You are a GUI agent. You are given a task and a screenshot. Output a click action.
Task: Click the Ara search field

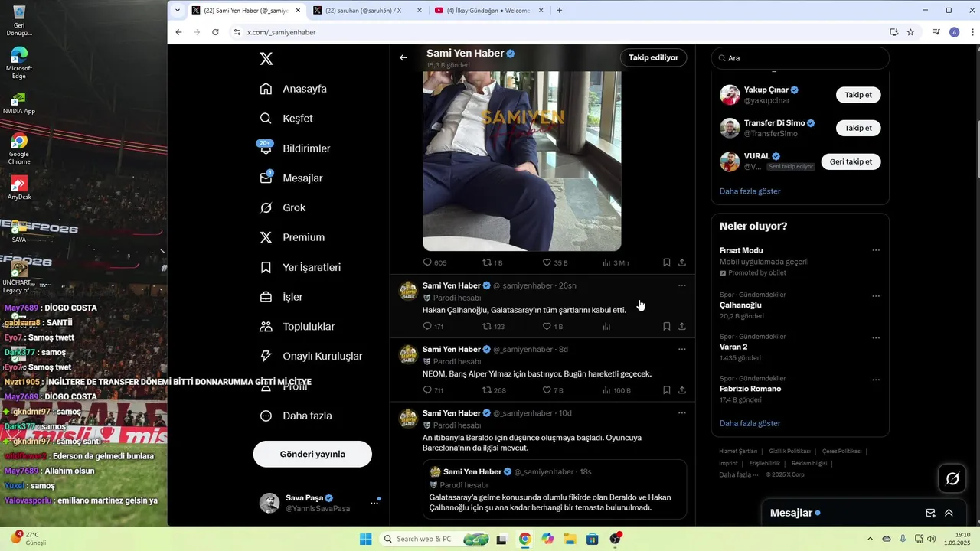[800, 58]
